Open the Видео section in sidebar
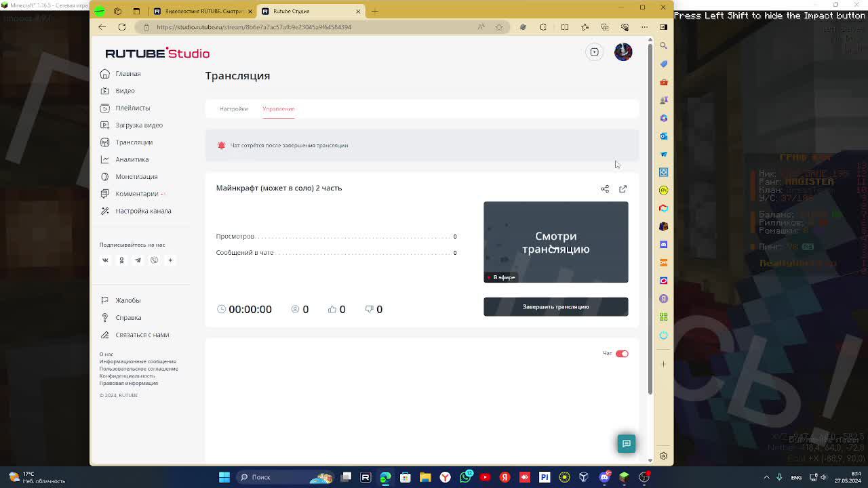This screenshot has height=488, width=868. click(117, 91)
